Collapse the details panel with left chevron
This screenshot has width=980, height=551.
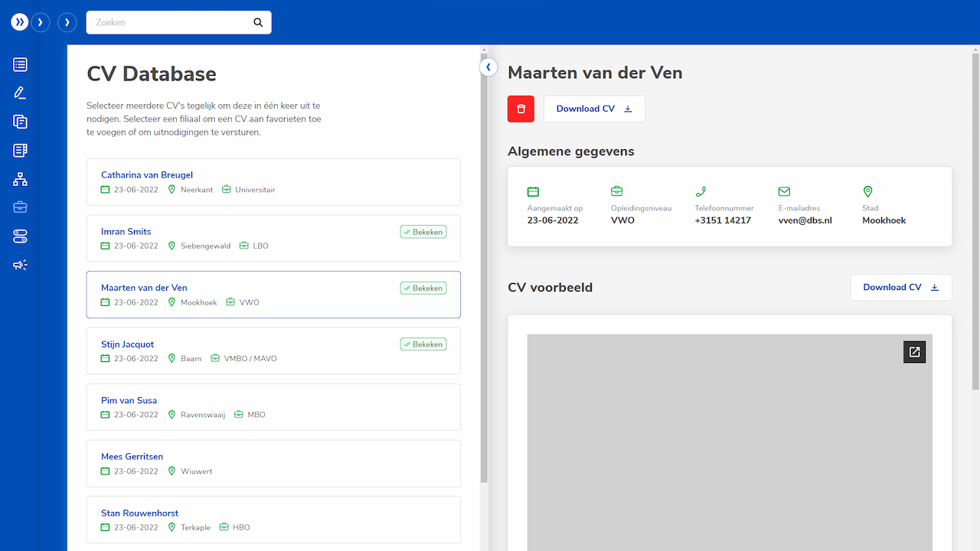point(488,67)
